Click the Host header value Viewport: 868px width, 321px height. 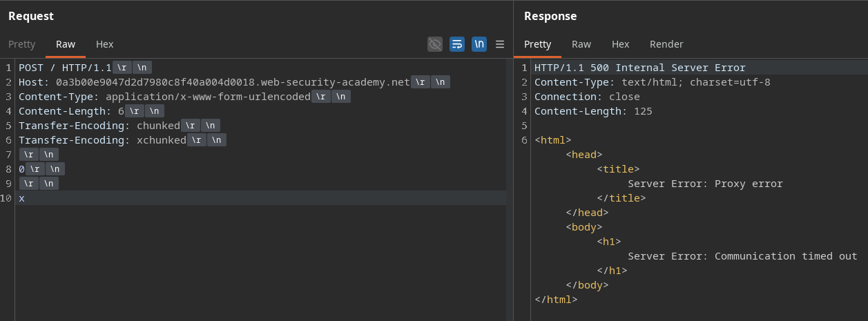click(x=233, y=82)
